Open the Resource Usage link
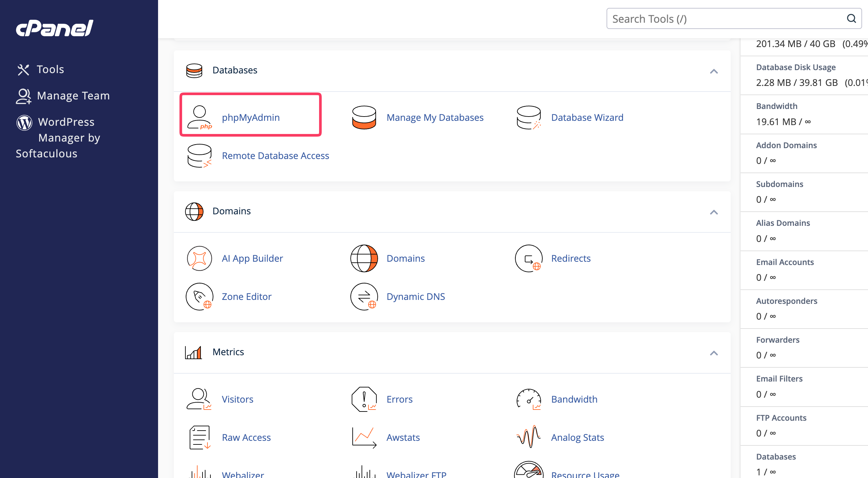The height and width of the screenshot is (478, 868). coord(585,474)
